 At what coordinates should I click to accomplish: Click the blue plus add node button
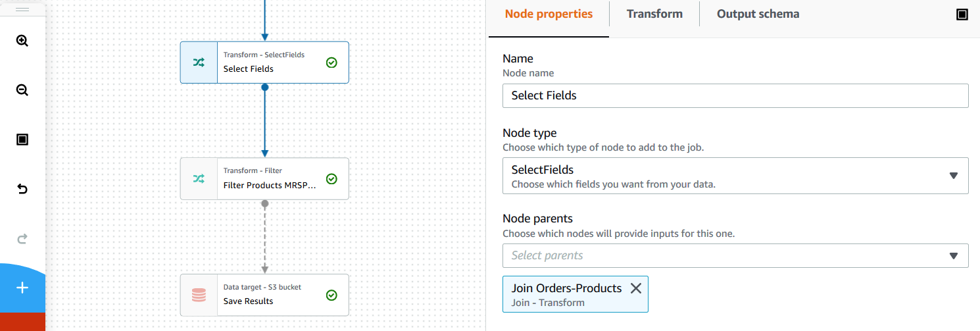pos(22,288)
